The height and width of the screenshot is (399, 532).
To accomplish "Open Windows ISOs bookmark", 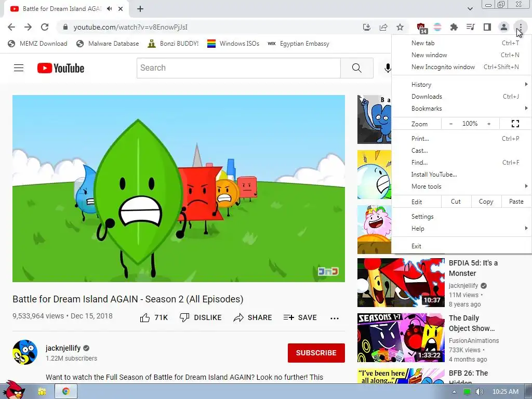I will 233,44.
